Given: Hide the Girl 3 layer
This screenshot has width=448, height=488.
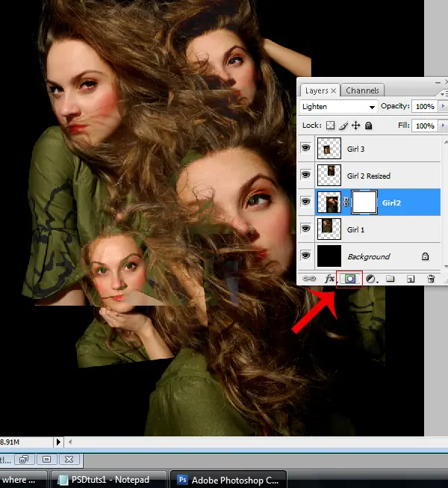Looking at the screenshot, I should click(305, 149).
